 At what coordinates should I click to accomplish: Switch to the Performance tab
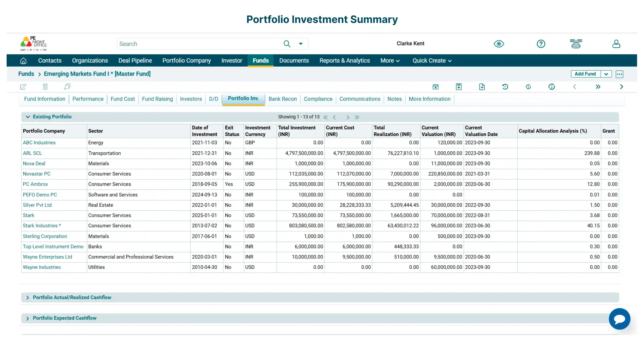click(88, 99)
